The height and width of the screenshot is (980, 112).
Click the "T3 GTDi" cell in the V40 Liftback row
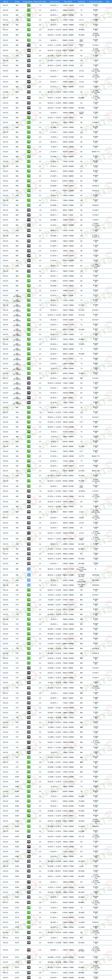[x=81, y=305]
